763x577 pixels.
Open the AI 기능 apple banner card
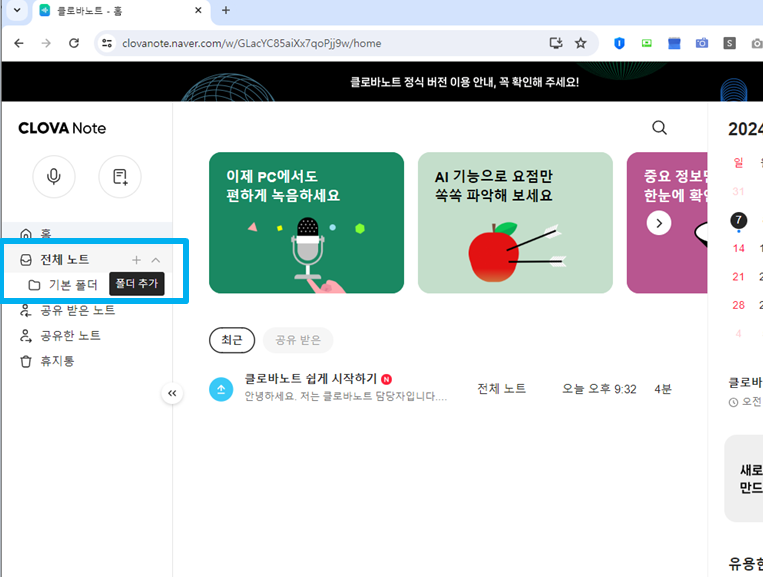click(x=515, y=223)
